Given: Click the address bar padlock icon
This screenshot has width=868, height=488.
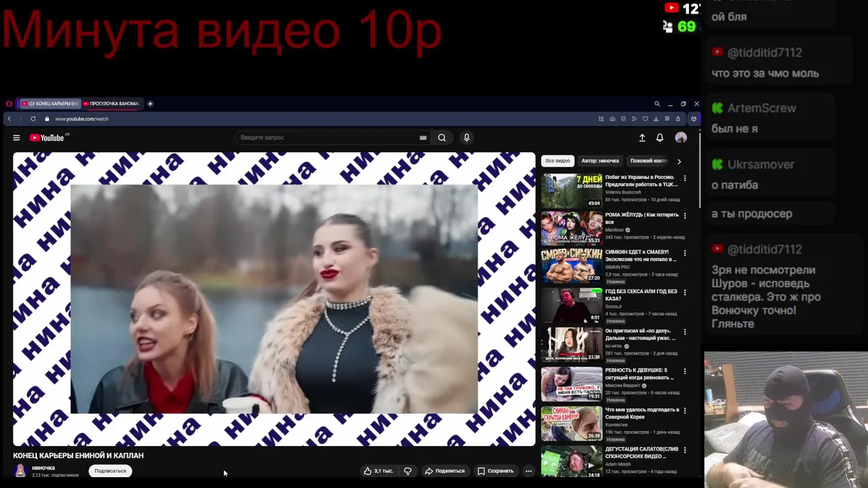Looking at the screenshot, I should [x=47, y=119].
